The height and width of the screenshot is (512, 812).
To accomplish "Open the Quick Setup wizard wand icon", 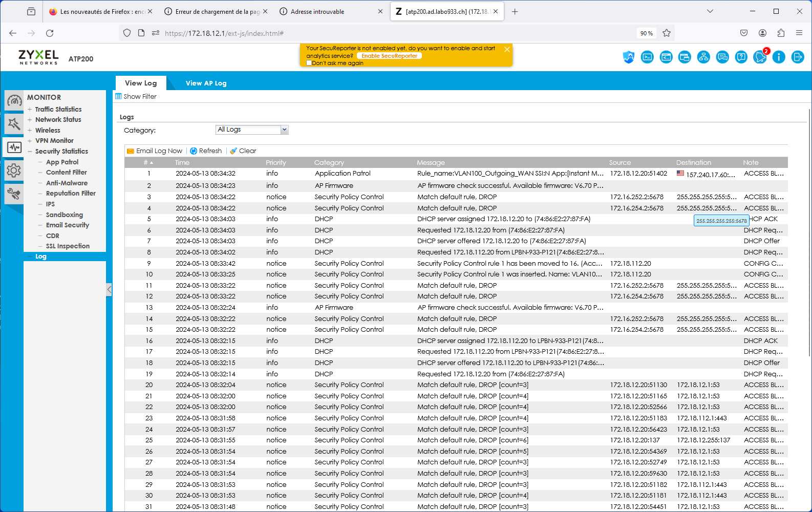I will 14,123.
